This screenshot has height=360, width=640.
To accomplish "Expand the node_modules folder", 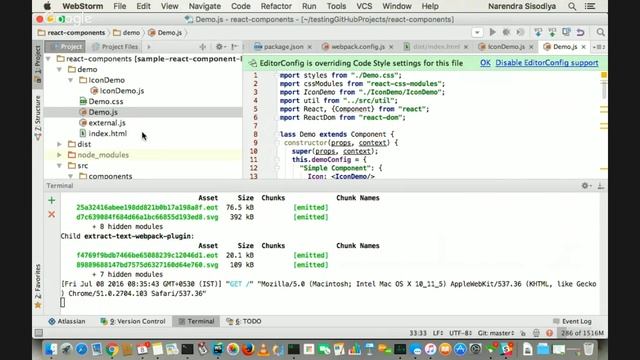I will [60, 155].
